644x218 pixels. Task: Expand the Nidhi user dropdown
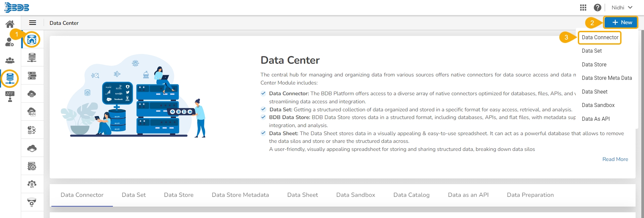(x=622, y=7)
